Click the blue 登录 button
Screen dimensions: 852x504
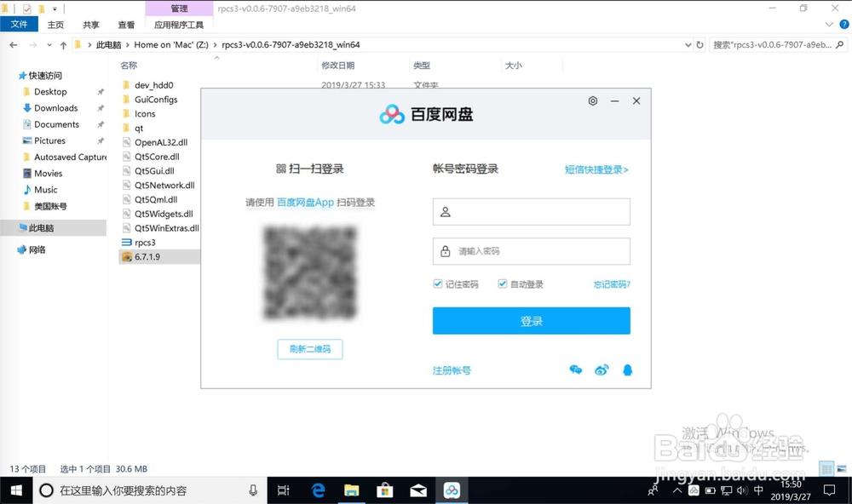click(532, 321)
